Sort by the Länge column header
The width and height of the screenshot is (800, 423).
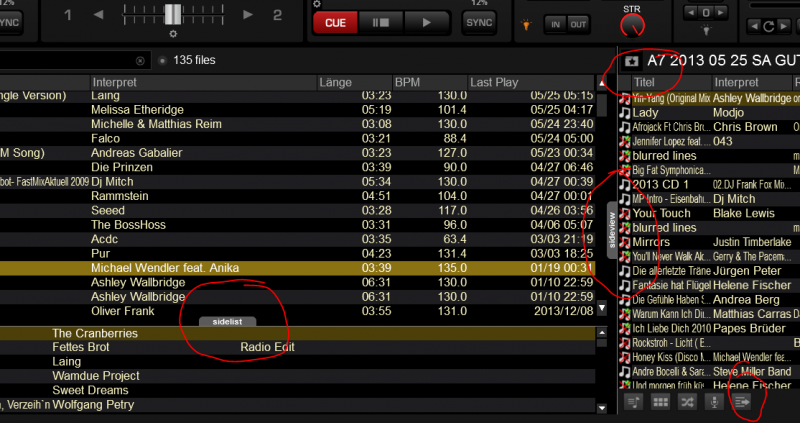[x=355, y=82]
